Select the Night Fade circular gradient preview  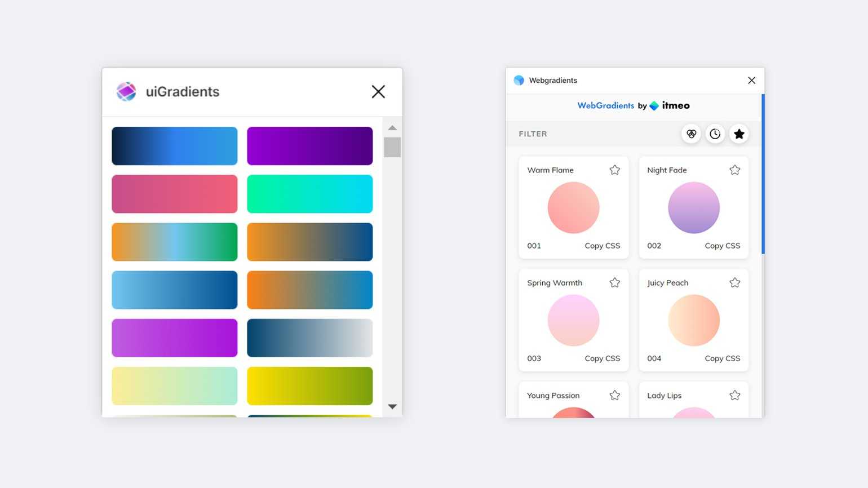point(693,207)
